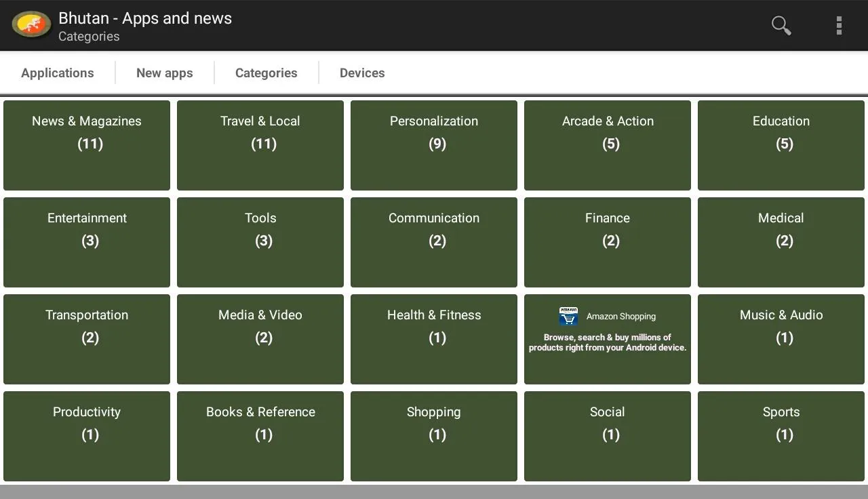Browse the Sports category
This screenshot has width=868, height=499.
click(x=781, y=436)
